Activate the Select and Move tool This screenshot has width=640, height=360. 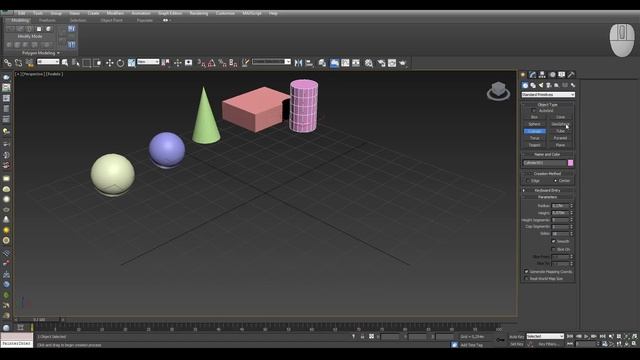pyautogui.click(x=109, y=62)
